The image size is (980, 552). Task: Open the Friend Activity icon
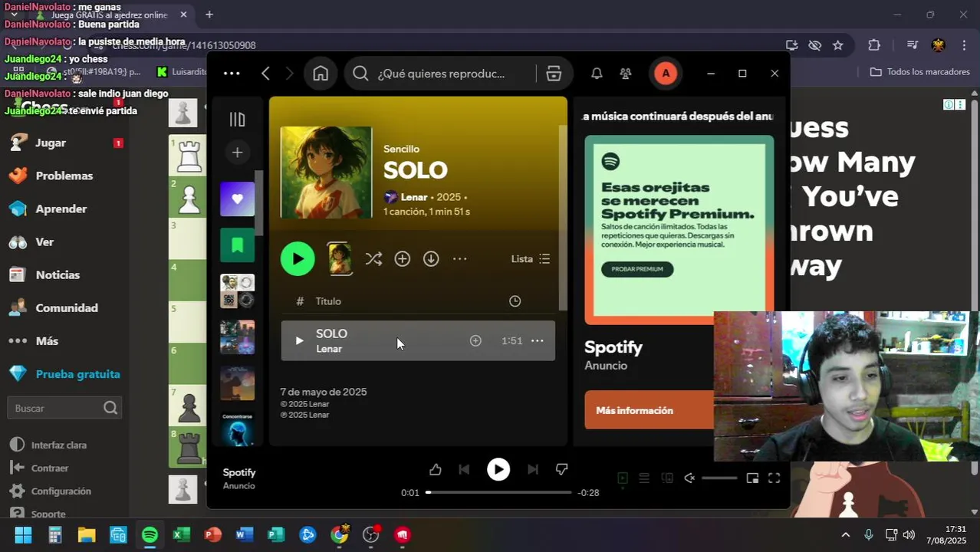pos(626,74)
